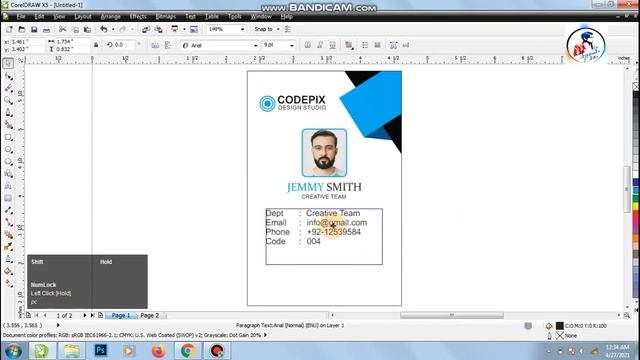Viewport: 640px width, 360px height.
Task: Open the Windows Start menu
Action: pyautogui.click(x=13, y=351)
